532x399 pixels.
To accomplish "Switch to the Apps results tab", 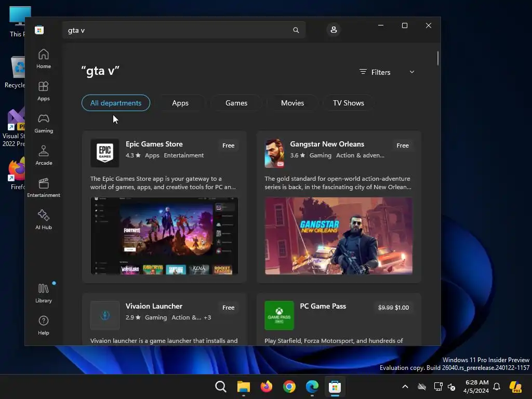I will point(180,103).
